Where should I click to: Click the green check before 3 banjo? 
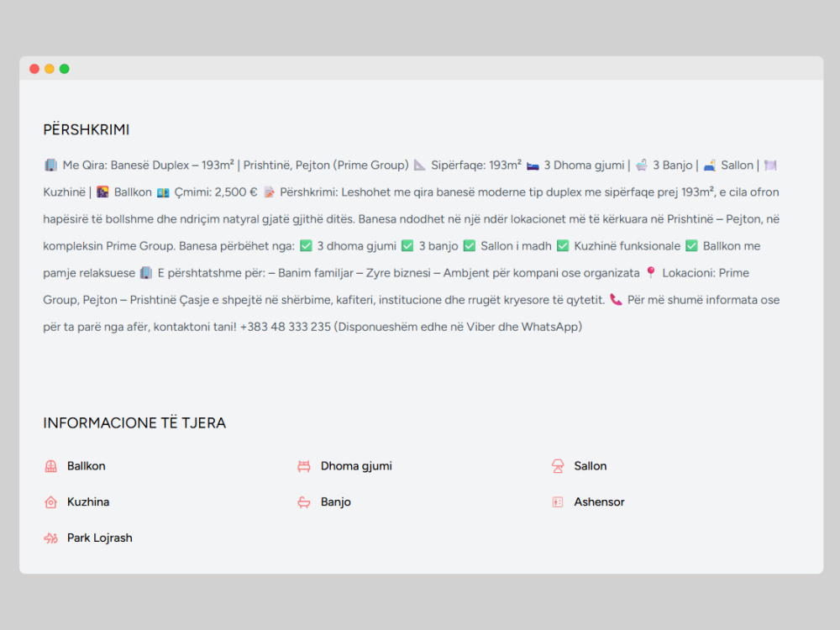click(x=407, y=246)
